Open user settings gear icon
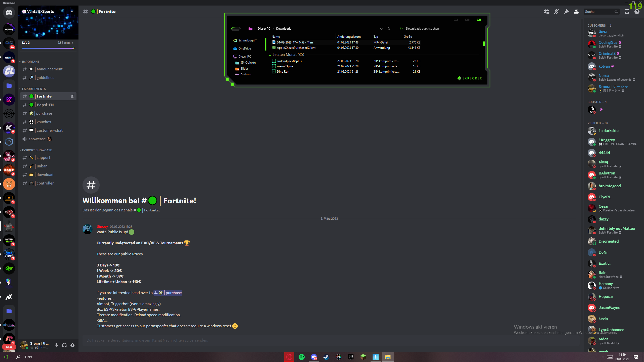644x362 pixels. point(72,345)
